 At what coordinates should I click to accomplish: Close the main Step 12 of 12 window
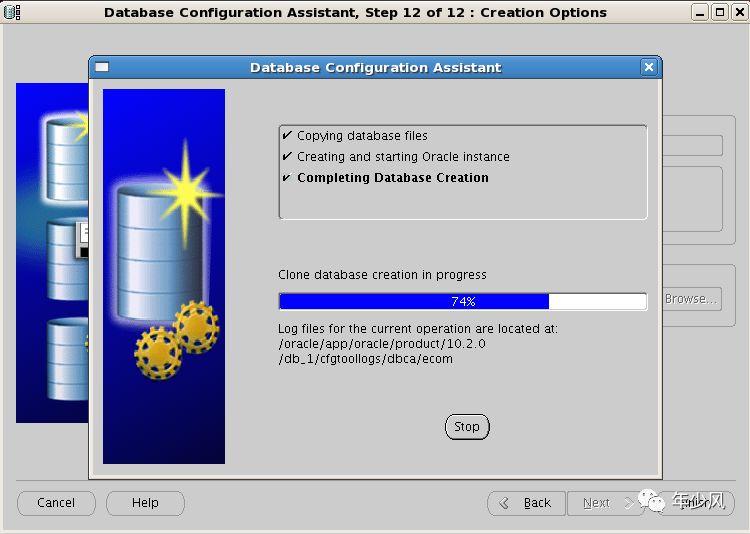[739, 12]
